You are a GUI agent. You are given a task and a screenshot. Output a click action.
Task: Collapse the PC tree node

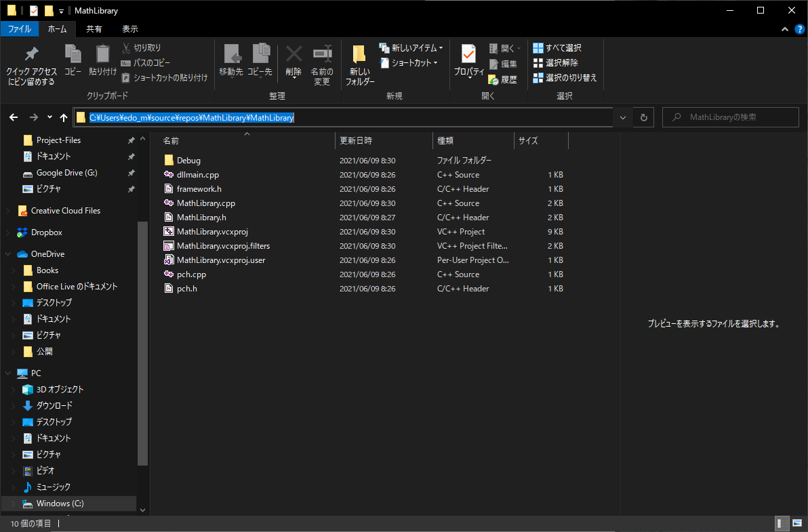[7, 373]
